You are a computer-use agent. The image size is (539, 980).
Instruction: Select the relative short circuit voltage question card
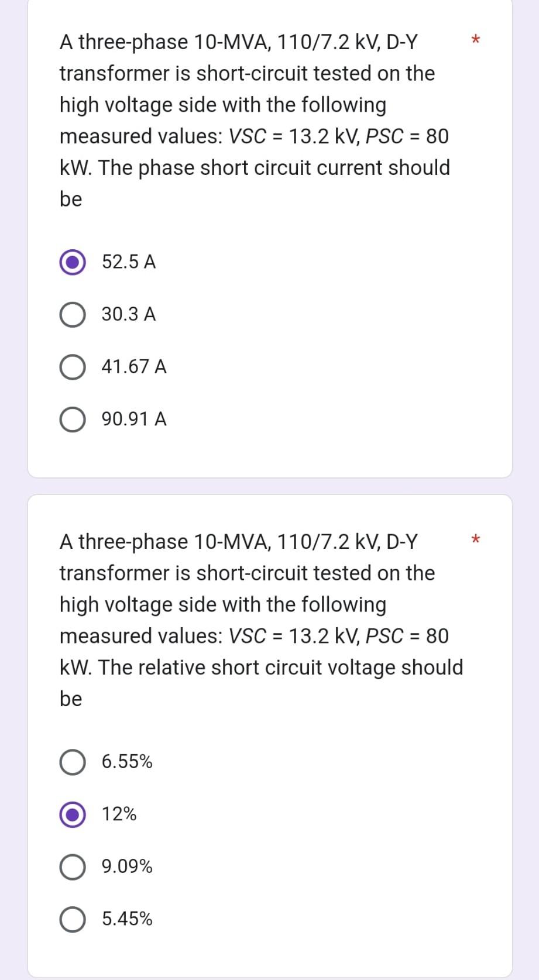click(269, 731)
